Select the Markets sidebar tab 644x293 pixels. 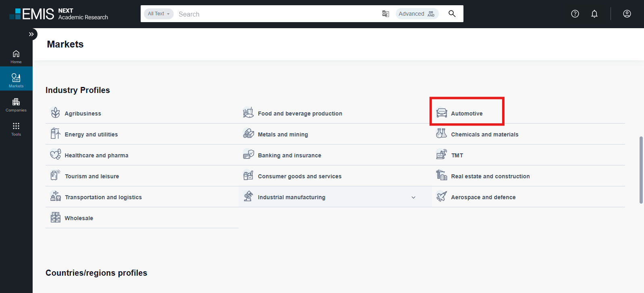tap(16, 80)
